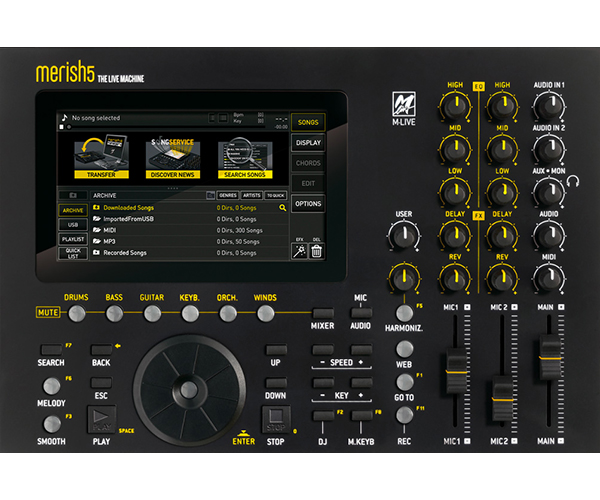
Task: Mute the WINDS track button
Action: 266,314
